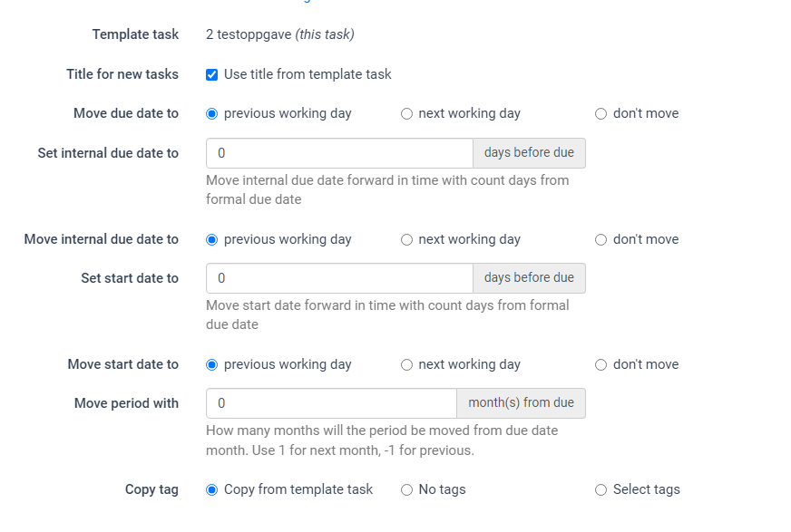Choose 'don't move' for Move due date
Image resolution: width=791 pixels, height=532 pixels.
(601, 114)
